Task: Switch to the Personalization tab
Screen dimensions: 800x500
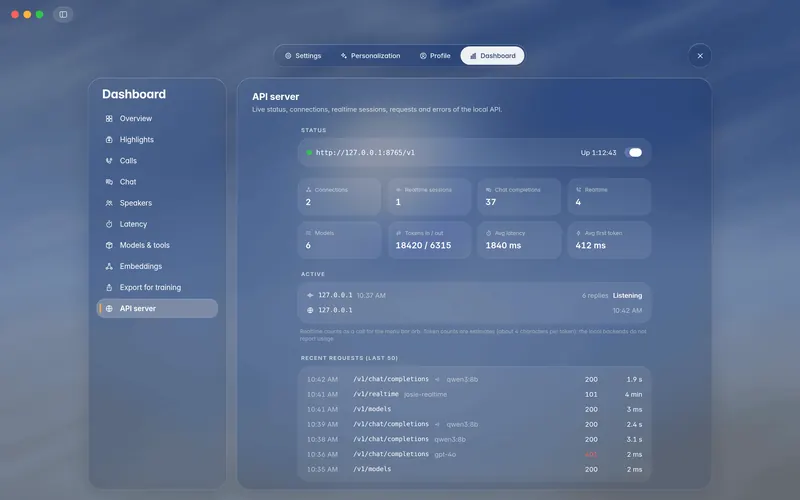Action: tap(370, 56)
